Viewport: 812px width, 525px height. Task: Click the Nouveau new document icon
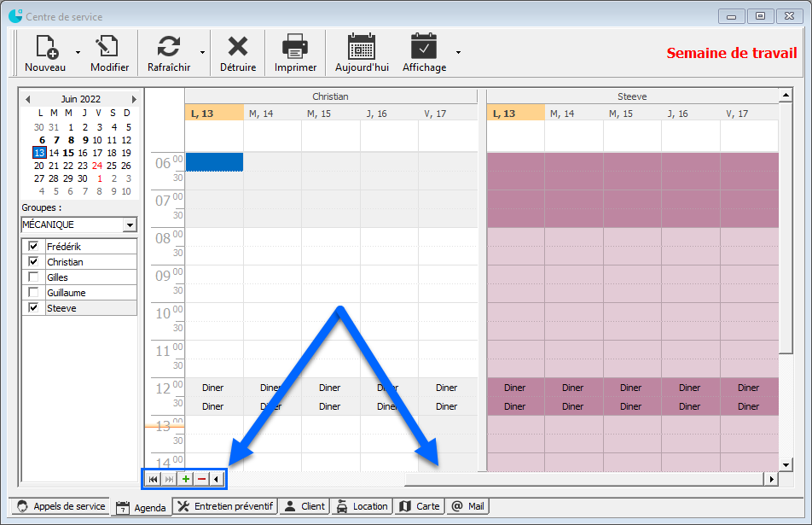pyautogui.click(x=45, y=47)
